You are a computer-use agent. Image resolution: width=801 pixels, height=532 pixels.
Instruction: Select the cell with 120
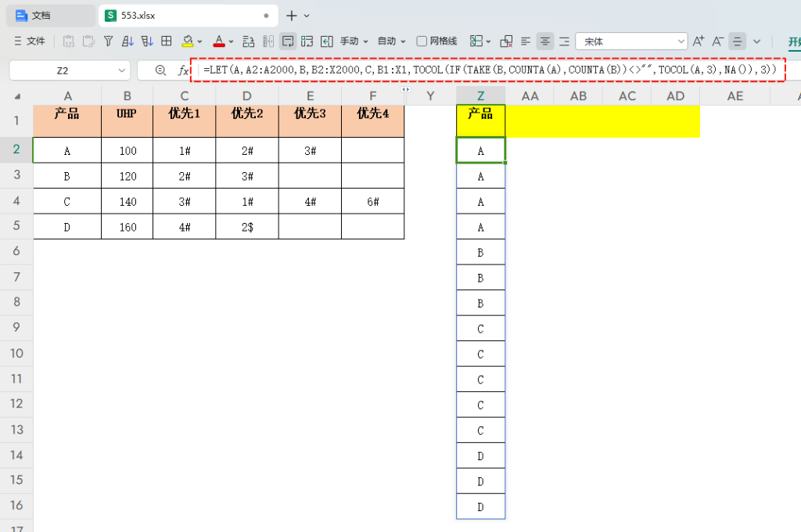128,176
